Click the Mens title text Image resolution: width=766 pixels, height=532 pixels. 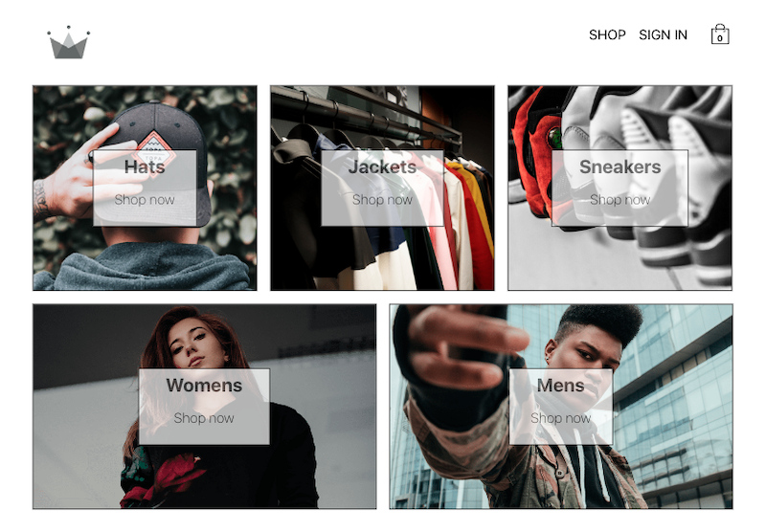pyautogui.click(x=561, y=386)
